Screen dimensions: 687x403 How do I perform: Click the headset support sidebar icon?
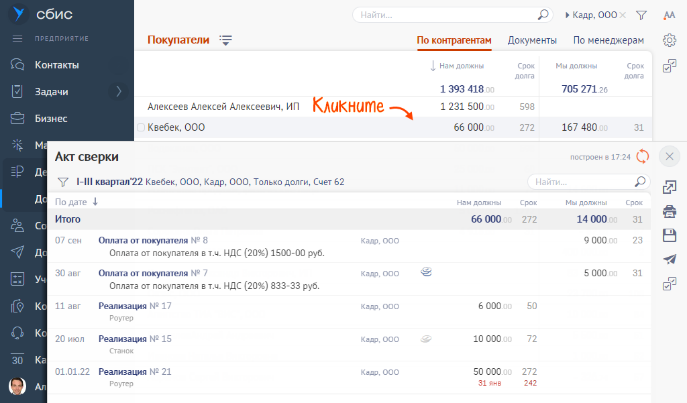pyautogui.click(x=17, y=332)
